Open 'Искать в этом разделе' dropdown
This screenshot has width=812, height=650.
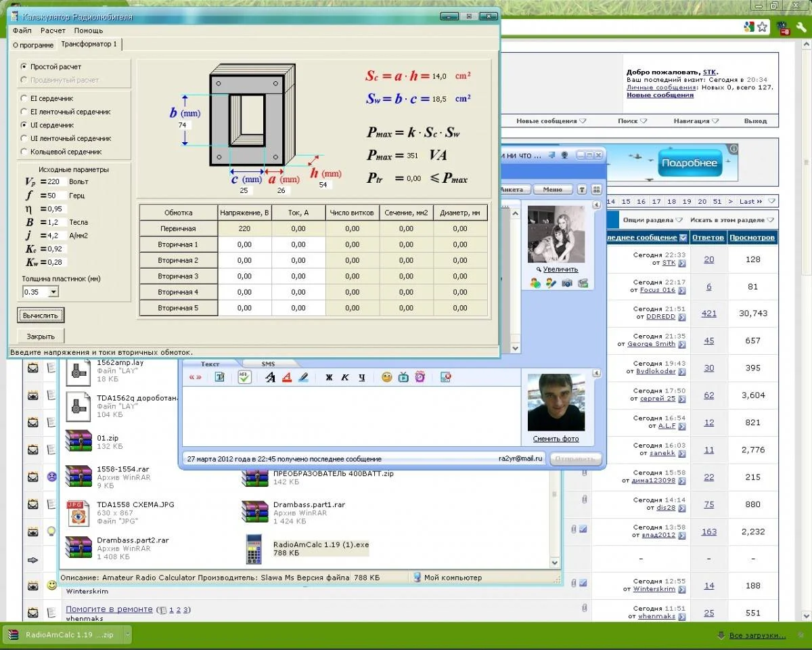click(x=731, y=220)
